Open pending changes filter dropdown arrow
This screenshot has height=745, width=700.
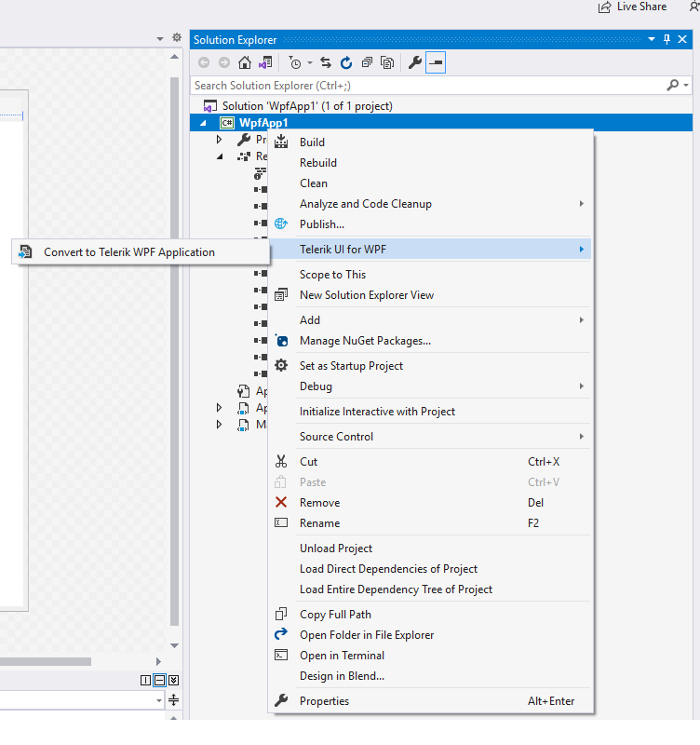[x=310, y=63]
